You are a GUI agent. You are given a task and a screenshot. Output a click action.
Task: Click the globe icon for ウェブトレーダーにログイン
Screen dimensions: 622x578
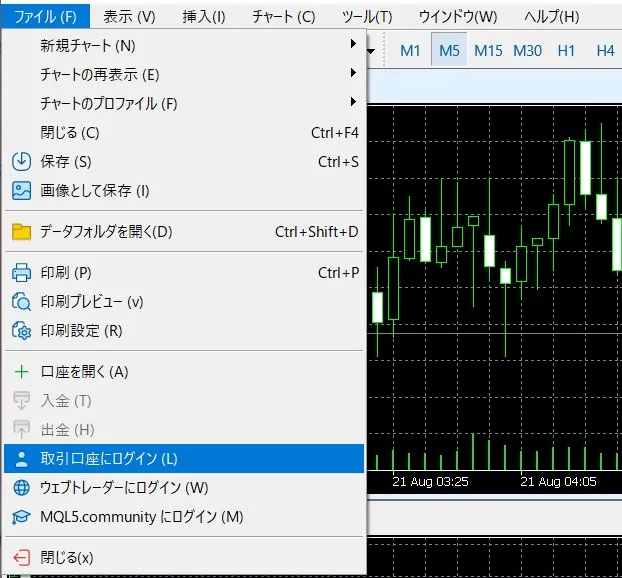tap(21, 488)
